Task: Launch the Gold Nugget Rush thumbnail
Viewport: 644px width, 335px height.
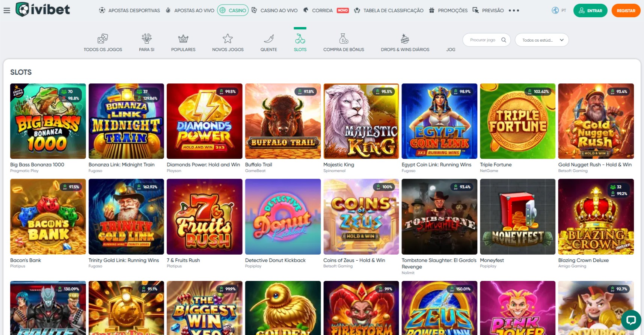Action: pos(596,121)
